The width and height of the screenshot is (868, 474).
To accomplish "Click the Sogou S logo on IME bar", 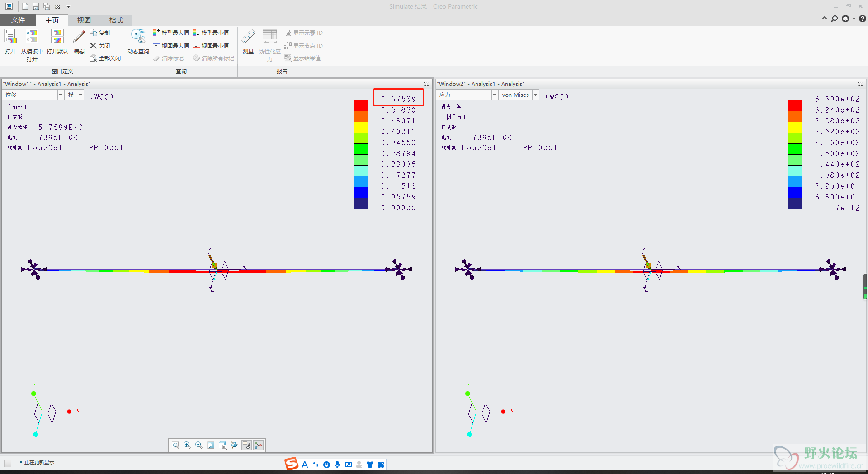I will (x=292, y=464).
